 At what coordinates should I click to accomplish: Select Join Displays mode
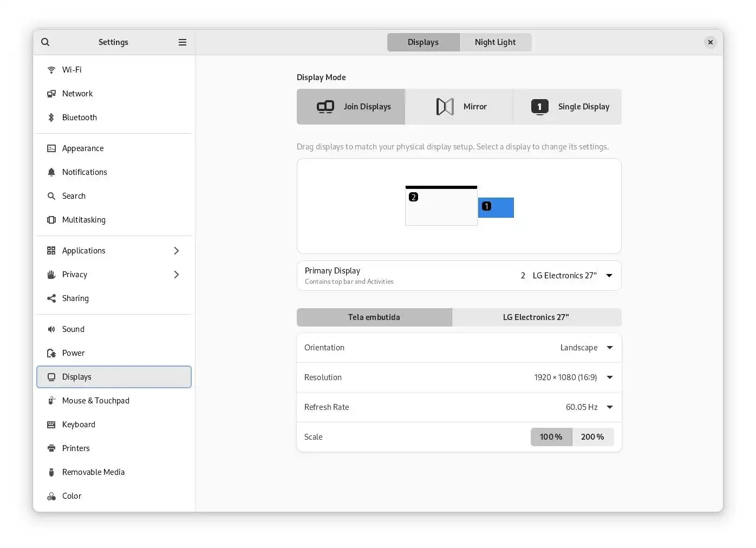point(351,107)
